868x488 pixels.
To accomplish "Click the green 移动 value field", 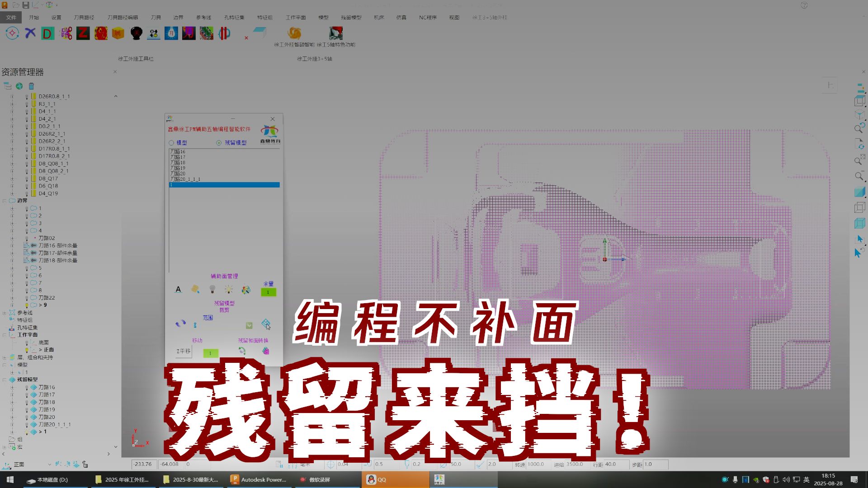I will 210,353.
